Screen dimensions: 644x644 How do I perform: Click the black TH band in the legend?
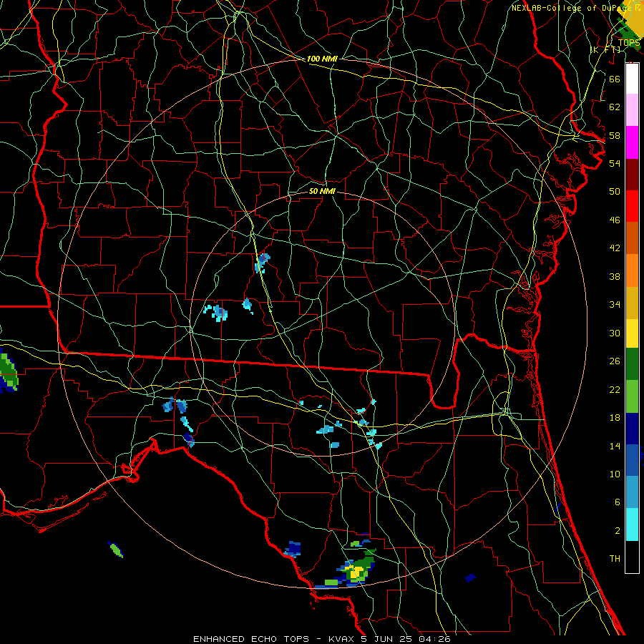(632, 557)
